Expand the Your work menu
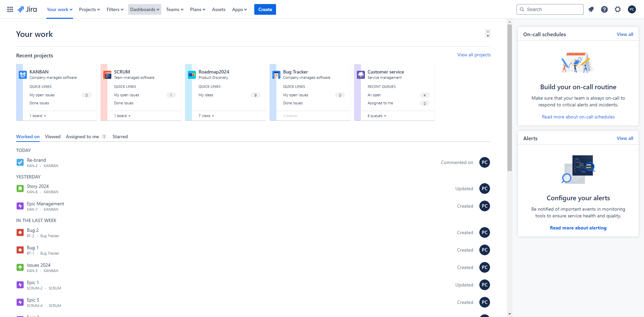644x317 pixels. (x=60, y=9)
